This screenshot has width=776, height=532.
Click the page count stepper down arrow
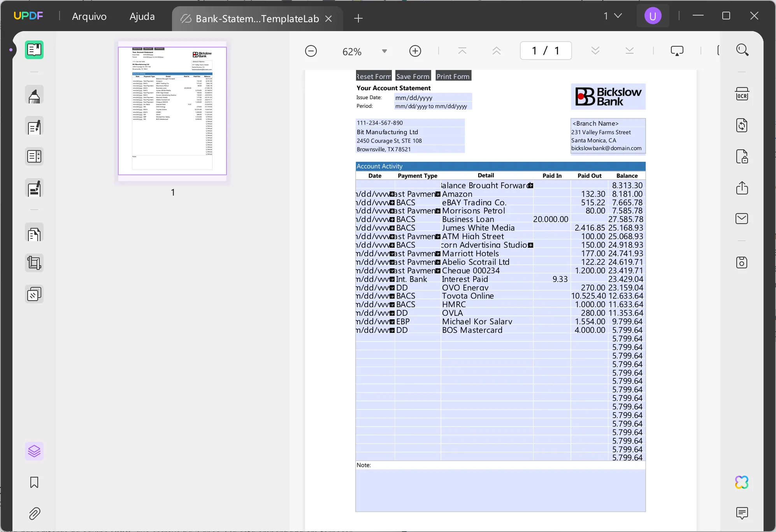(x=595, y=51)
